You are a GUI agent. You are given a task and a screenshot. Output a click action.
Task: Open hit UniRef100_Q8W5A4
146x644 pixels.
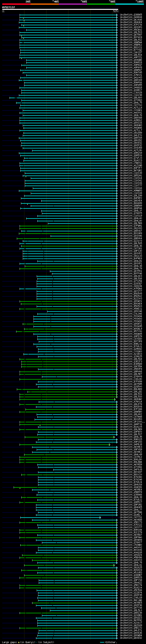click(131, 42)
